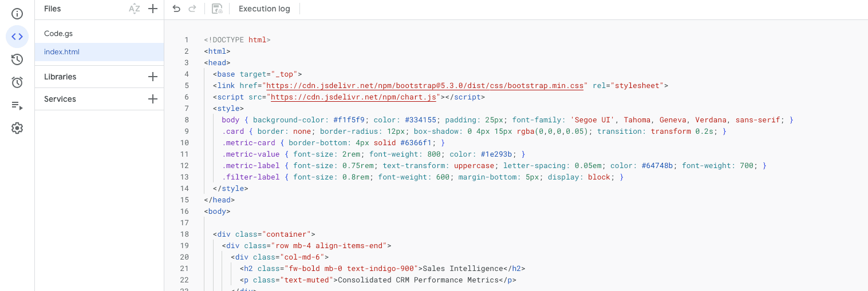Sort files alphabetically with AZ icon
868x291 pixels.
134,9
